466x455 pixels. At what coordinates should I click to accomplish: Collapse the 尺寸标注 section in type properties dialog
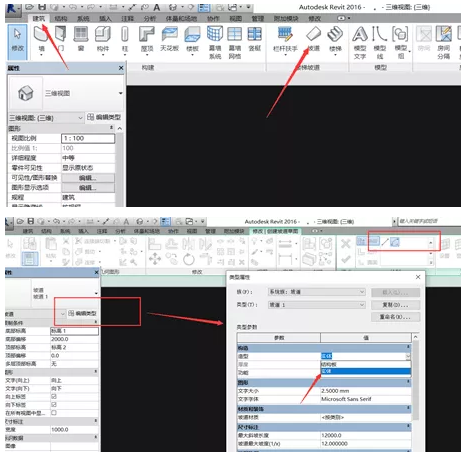point(408,426)
